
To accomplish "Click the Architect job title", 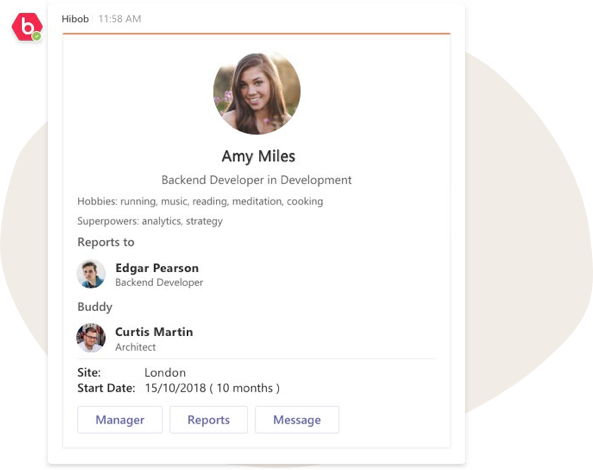I will click(135, 347).
